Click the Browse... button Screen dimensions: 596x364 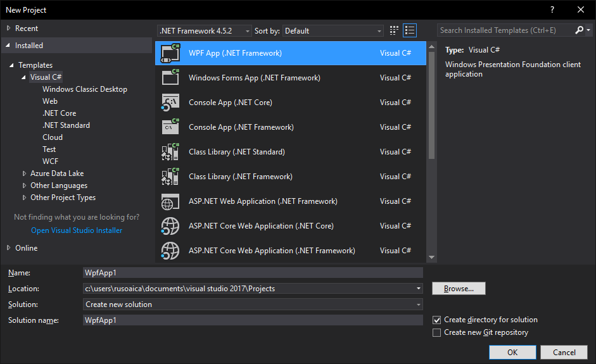pos(459,289)
